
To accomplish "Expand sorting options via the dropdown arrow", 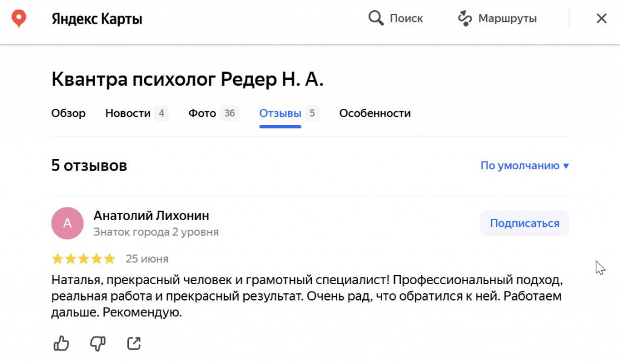I will (x=567, y=165).
